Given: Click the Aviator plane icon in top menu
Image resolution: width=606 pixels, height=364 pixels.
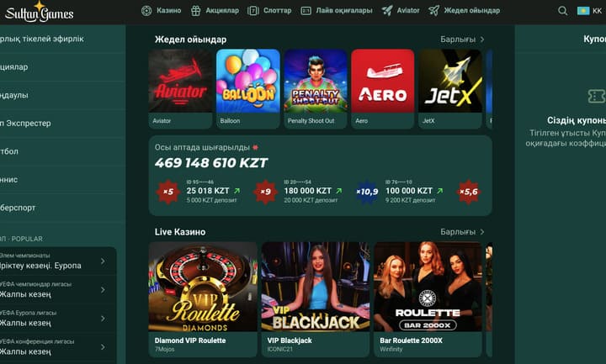Looking at the screenshot, I should coord(387,11).
